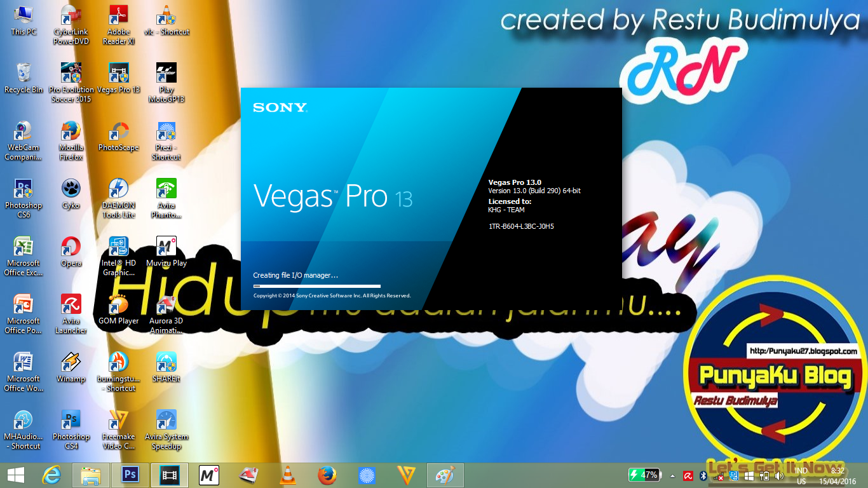Screen dimensions: 868x488
Task: Open Avira tray icon
Action: [x=688, y=476]
